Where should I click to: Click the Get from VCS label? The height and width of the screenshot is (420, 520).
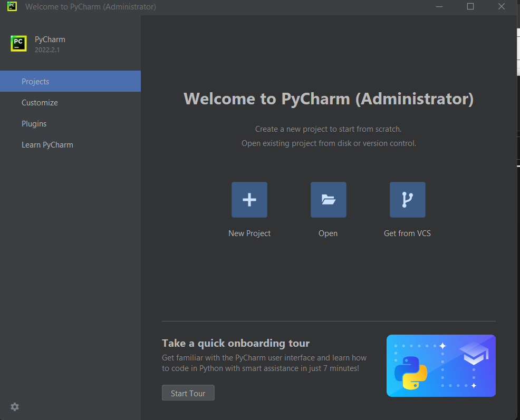click(x=407, y=233)
